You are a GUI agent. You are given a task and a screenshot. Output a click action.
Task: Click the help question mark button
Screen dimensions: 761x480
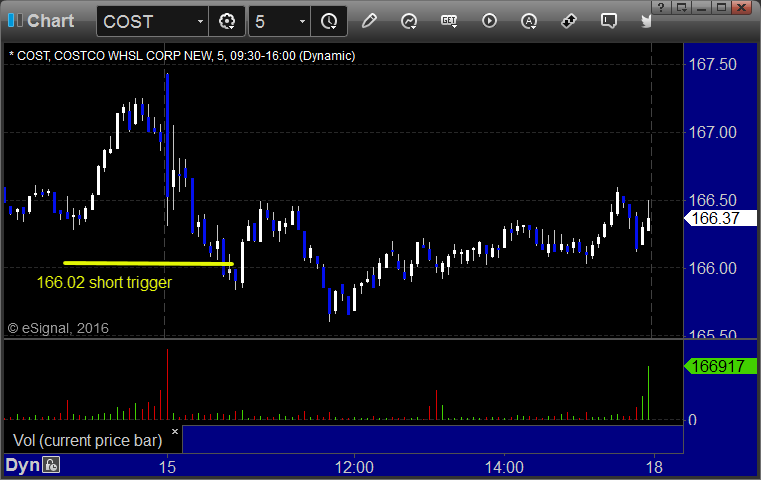[x=661, y=7]
